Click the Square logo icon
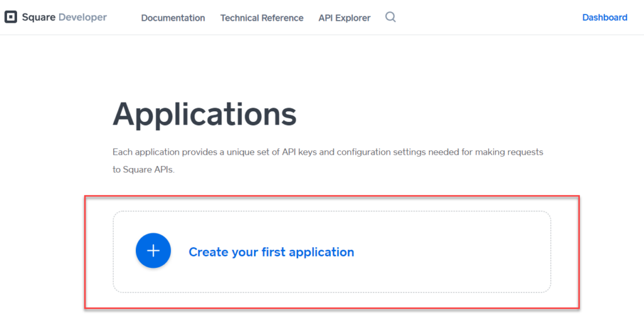The height and width of the screenshot is (317, 644). click(x=11, y=17)
